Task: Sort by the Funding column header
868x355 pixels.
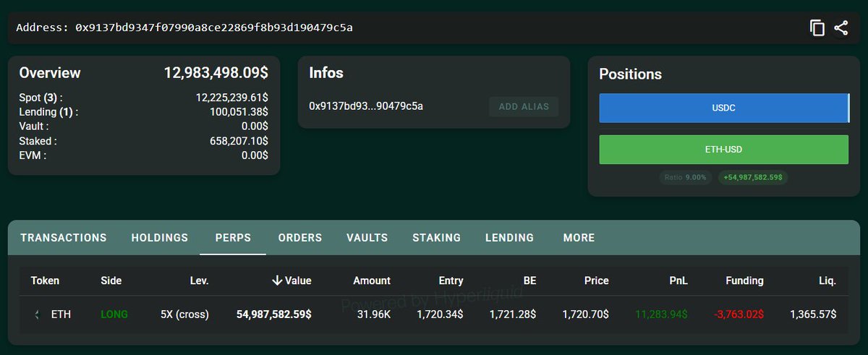Action: tap(744, 281)
